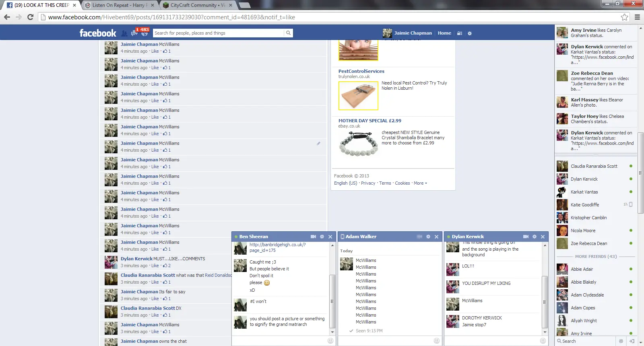Bookmark page with the star icon

(x=624, y=17)
